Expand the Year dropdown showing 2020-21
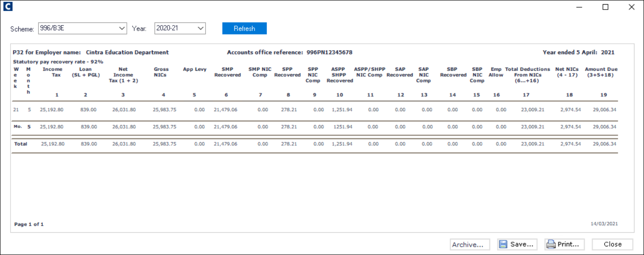Screen dimensions: 644x255 180,28
